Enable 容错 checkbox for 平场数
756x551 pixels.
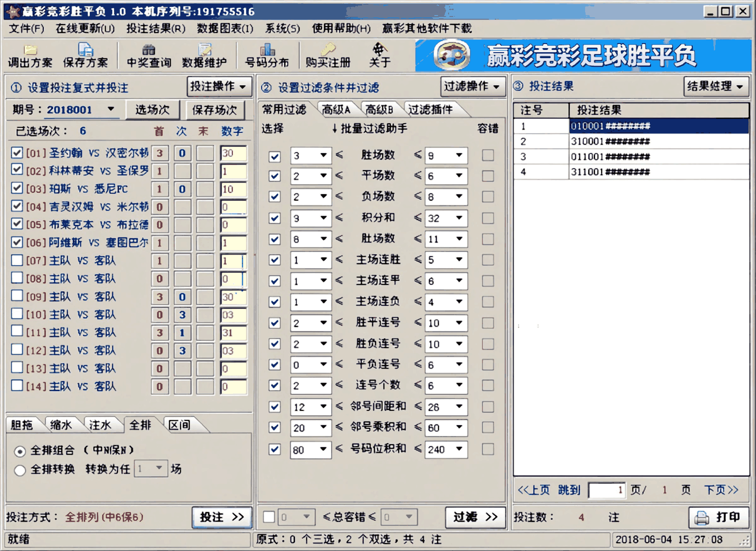point(488,176)
